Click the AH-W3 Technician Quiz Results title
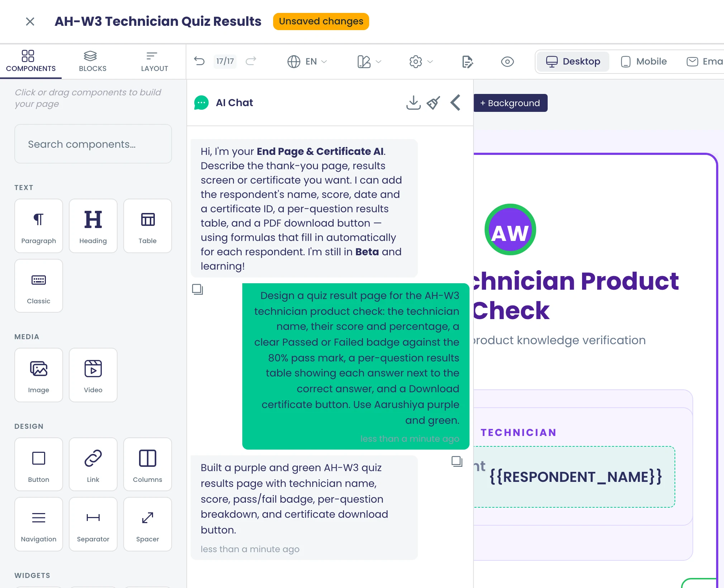 (158, 22)
